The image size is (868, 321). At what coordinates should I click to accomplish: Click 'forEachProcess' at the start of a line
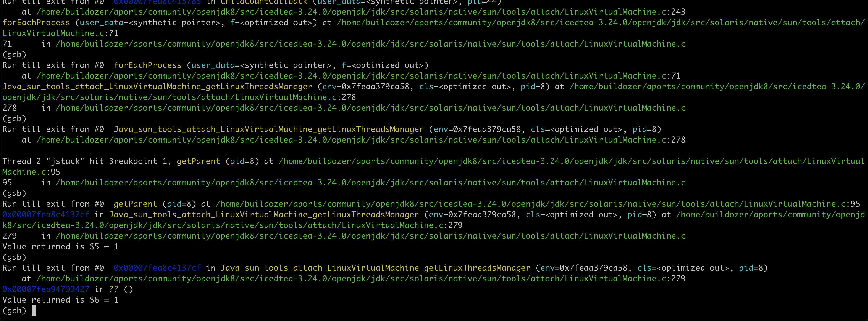36,23
